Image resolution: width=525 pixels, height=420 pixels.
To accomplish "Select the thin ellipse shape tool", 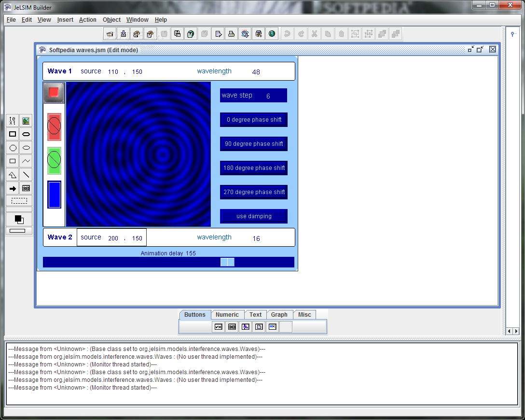I will pos(26,148).
